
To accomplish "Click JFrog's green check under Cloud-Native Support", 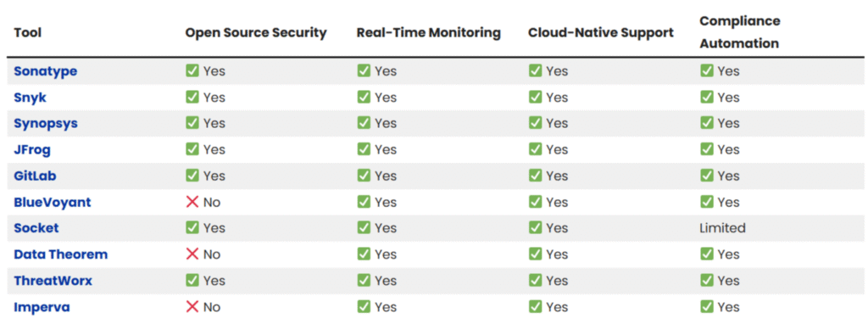I will 536,149.
